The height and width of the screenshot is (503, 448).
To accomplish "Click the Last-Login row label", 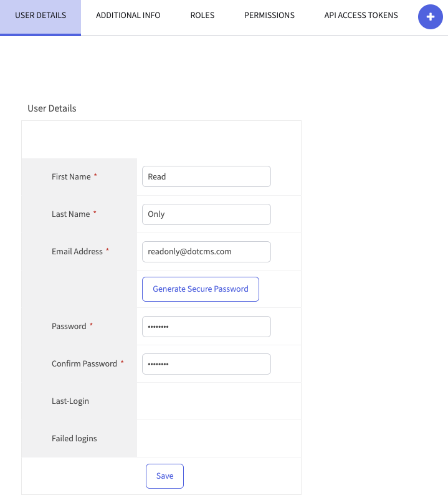I will (70, 401).
